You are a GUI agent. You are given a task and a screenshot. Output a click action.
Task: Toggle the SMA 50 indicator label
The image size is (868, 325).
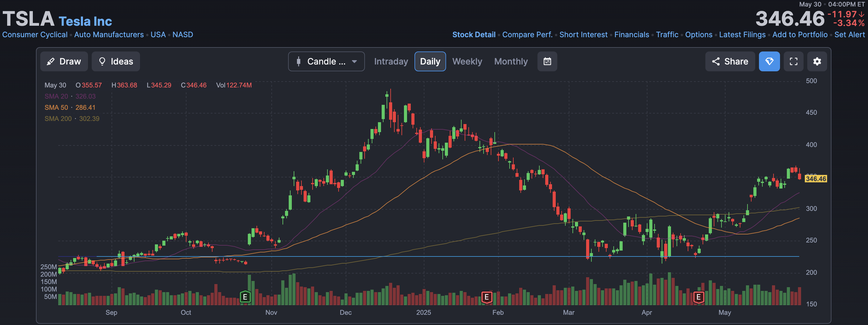[x=70, y=107]
